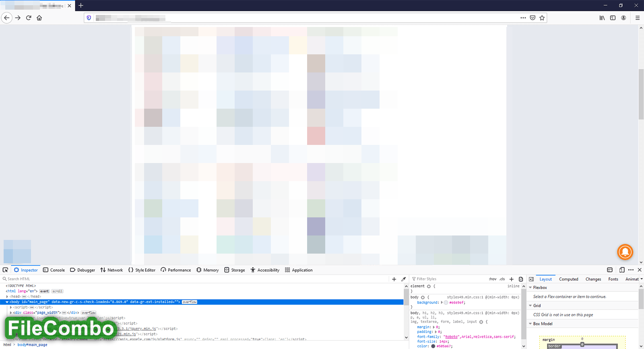Go back to the previous page
The height and width of the screenshot is (349, 644).
(7, 18)
